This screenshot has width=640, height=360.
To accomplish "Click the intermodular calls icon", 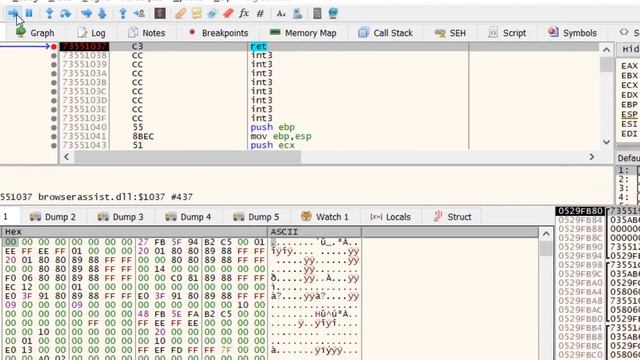I will tap(298, 13).
